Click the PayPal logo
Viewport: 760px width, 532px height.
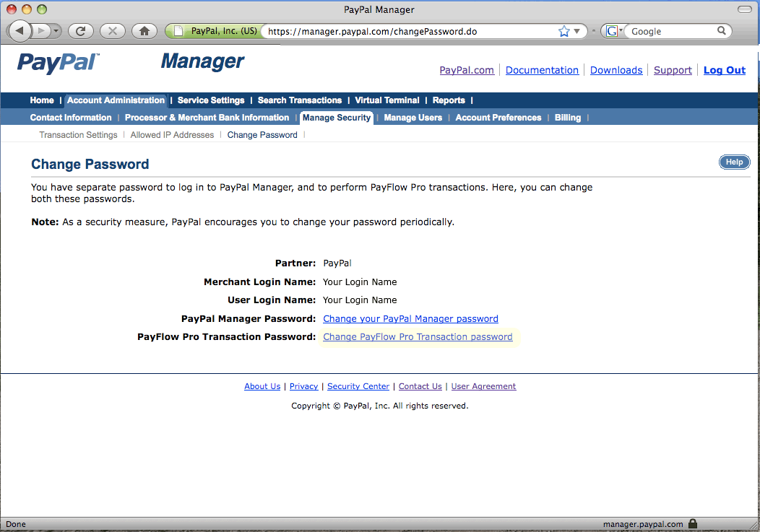pyautogui.click(x=59, y=63)
